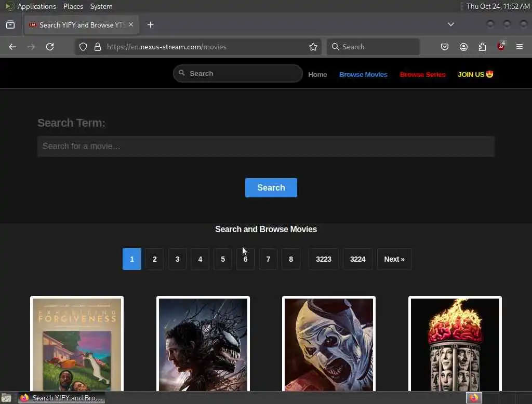Select the Search YIFY and Browse tab
Viewport: 532px width, 404px height.
(82, 25)
